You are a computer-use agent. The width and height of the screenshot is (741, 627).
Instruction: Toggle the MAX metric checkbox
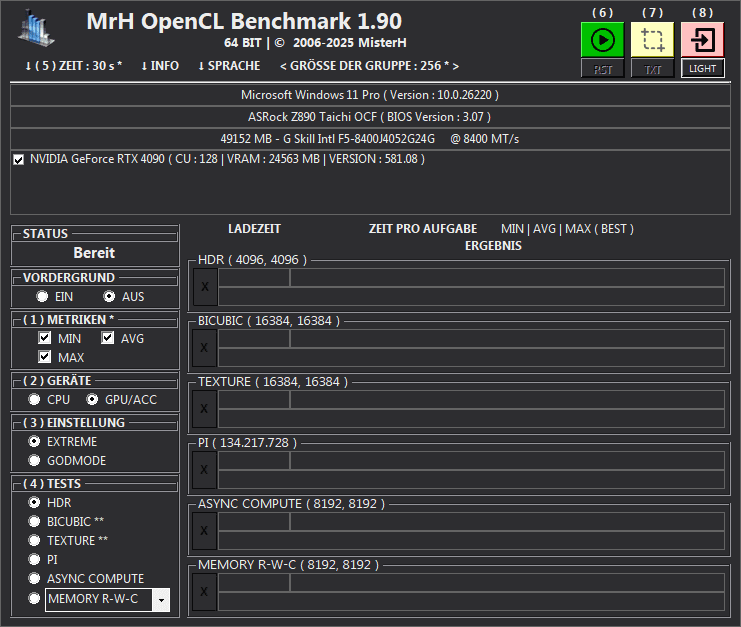(x=45, y=357)
